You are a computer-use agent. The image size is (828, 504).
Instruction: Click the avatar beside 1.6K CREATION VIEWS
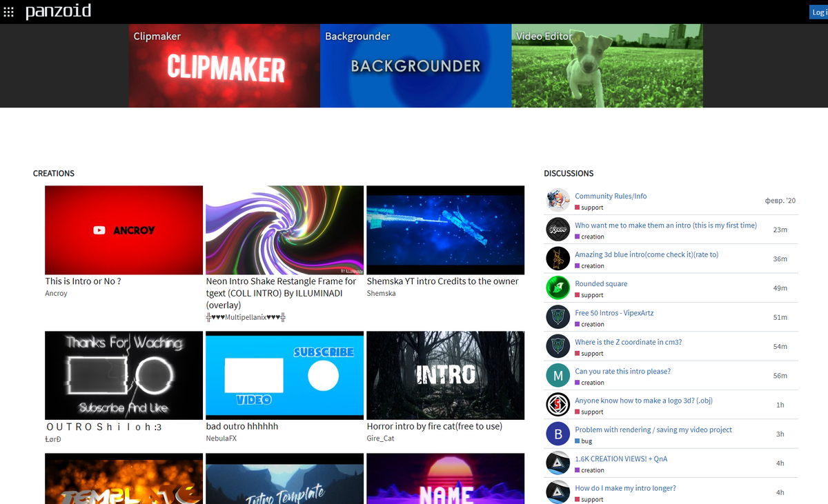(558, 463)
